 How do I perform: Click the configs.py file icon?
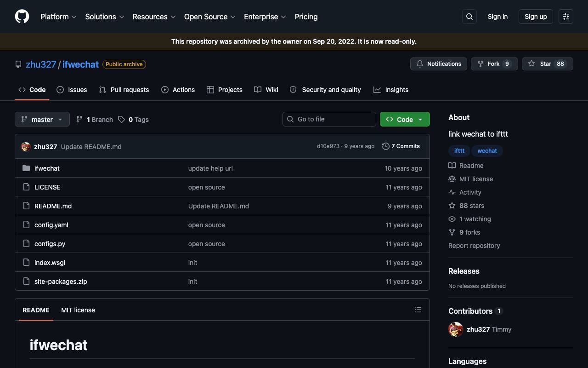[26, 244]
